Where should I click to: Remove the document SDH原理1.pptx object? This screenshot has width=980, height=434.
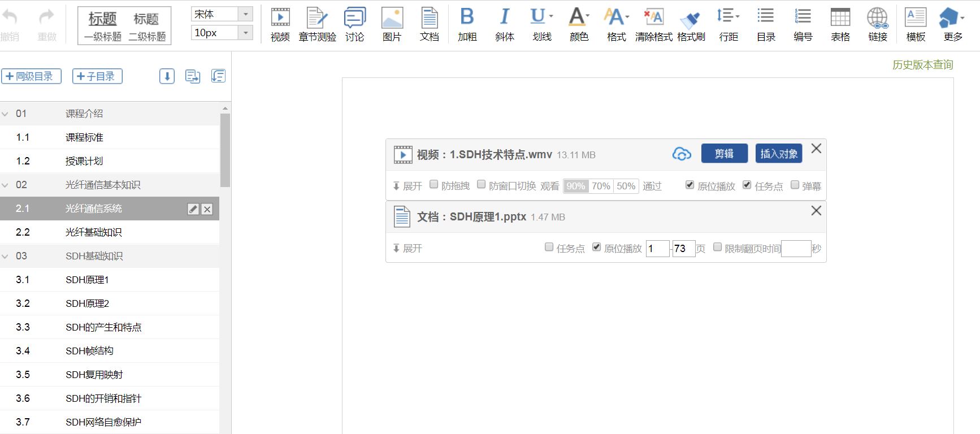816,211
